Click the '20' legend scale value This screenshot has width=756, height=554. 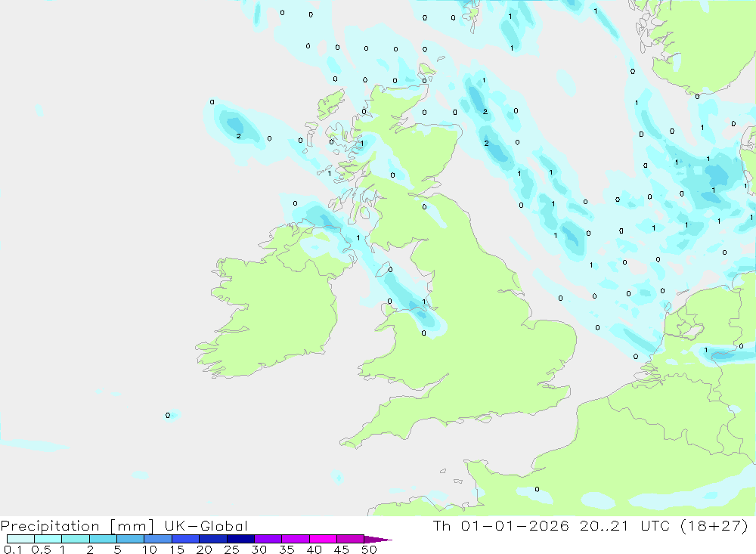(204, 549)
